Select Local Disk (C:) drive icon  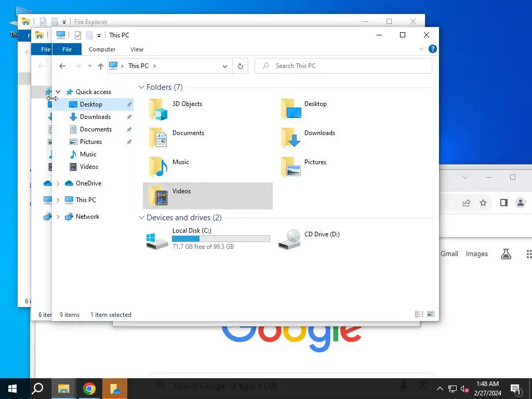pos(157,241)
